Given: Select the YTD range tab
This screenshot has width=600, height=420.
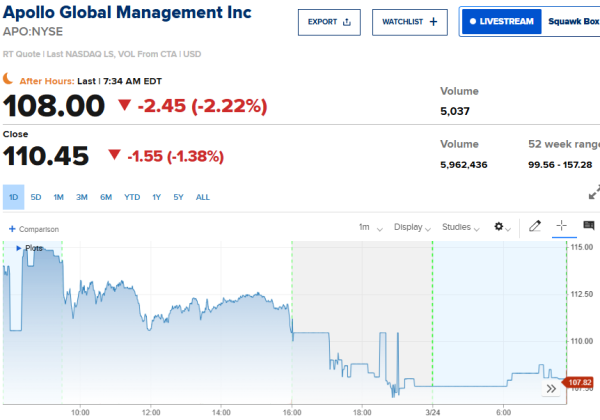Looking at the screenshot, I should tap(132, 197).
